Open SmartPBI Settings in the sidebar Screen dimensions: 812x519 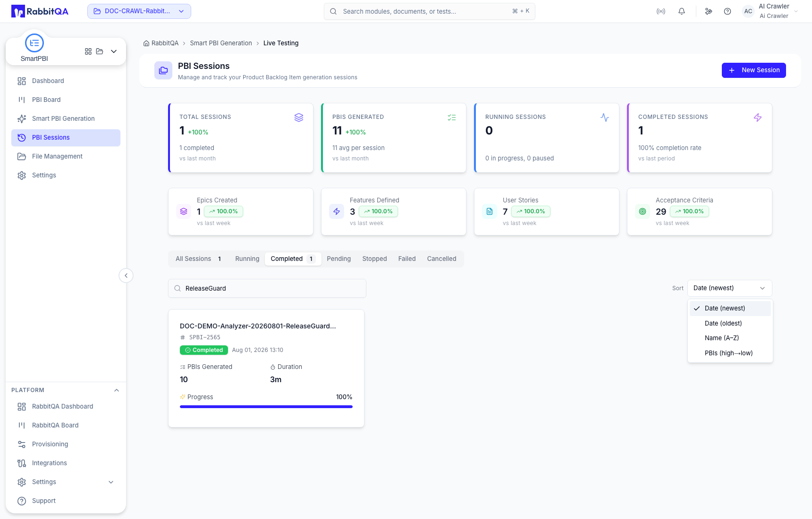pyautogui.click(x=66, y=176)
